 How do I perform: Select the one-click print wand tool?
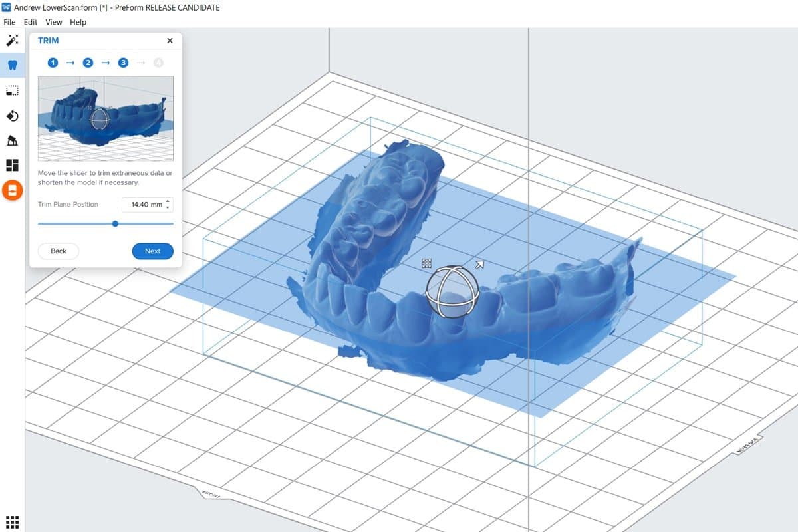12,40
